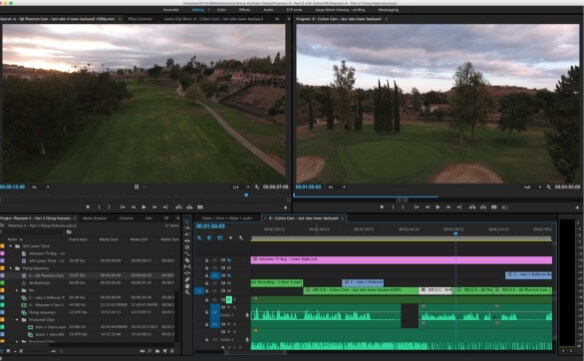This screenshot has width=584, height=361.
Task: Click the Program monitor zoom scrollbar
Action: pos(402,200)
